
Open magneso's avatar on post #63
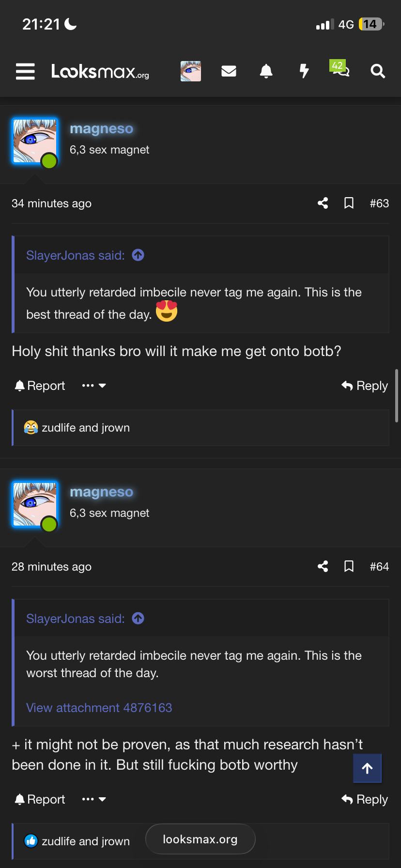tap(35, 141)
